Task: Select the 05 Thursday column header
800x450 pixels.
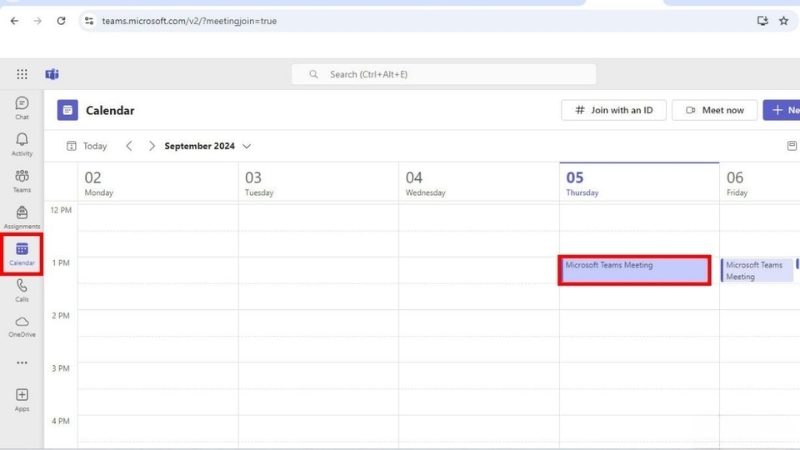Action: (x=639, y=183)
